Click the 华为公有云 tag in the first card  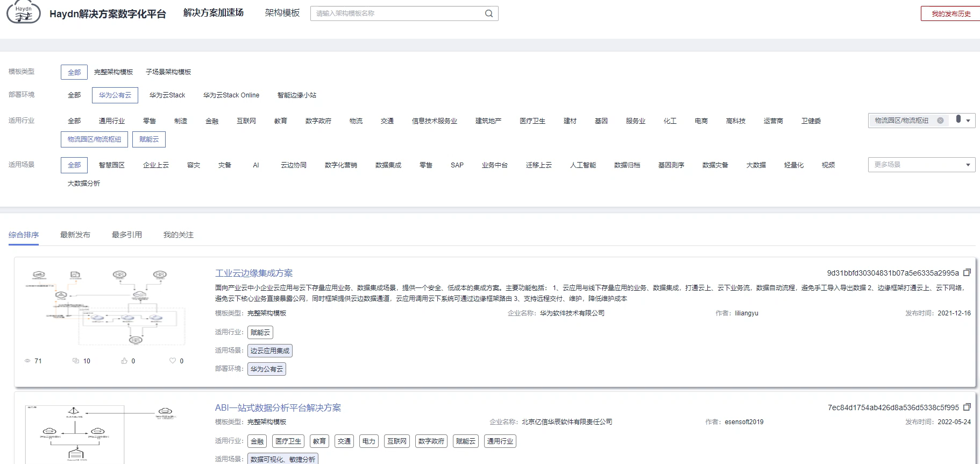(267, 369)
